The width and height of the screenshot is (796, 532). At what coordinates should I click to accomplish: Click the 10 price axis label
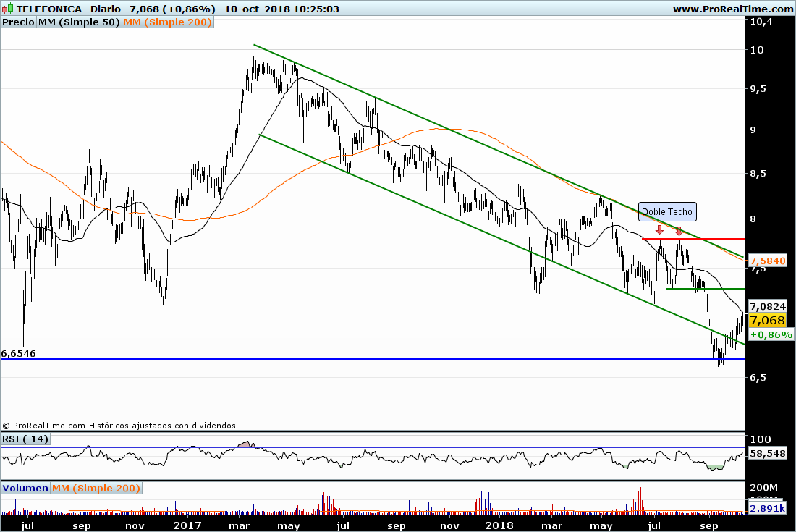coord(756,50)
